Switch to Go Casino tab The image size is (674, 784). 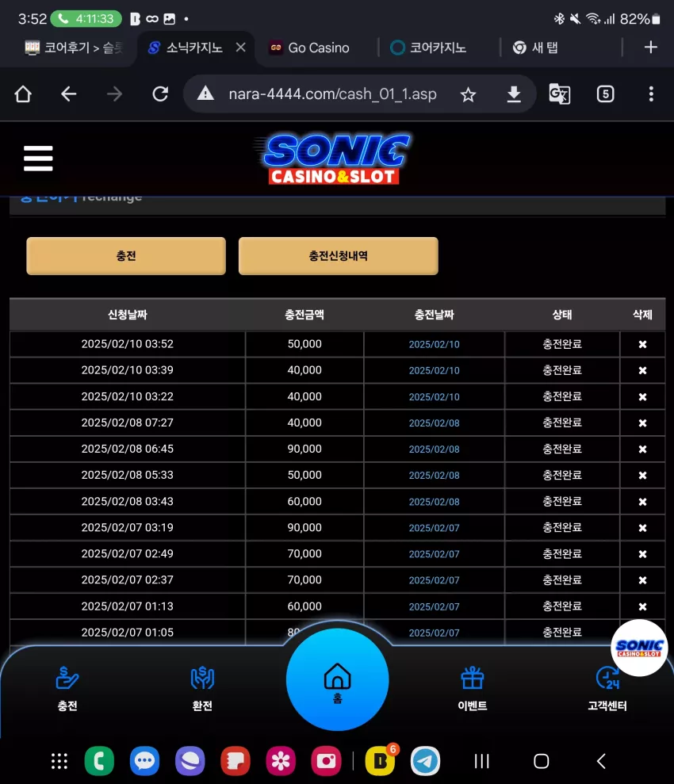pyautogui.click(x=309, y=48)
